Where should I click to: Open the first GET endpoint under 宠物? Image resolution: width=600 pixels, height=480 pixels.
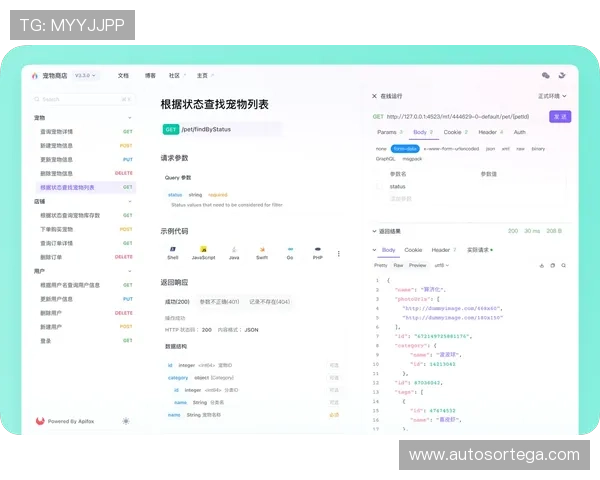tap(86, 132)
